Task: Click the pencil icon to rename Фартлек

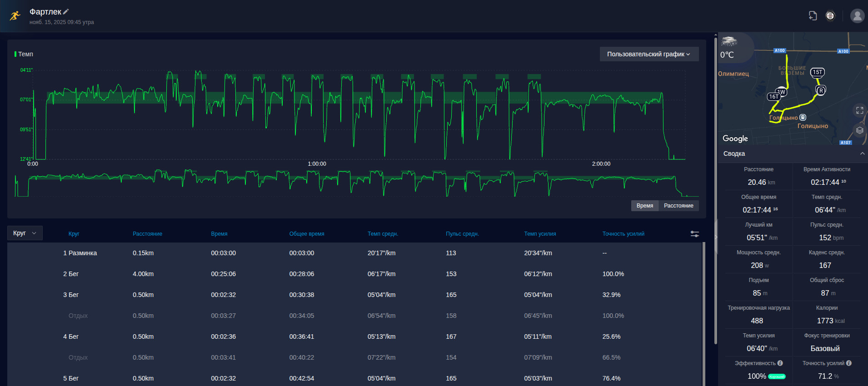Action: [66, 12]
